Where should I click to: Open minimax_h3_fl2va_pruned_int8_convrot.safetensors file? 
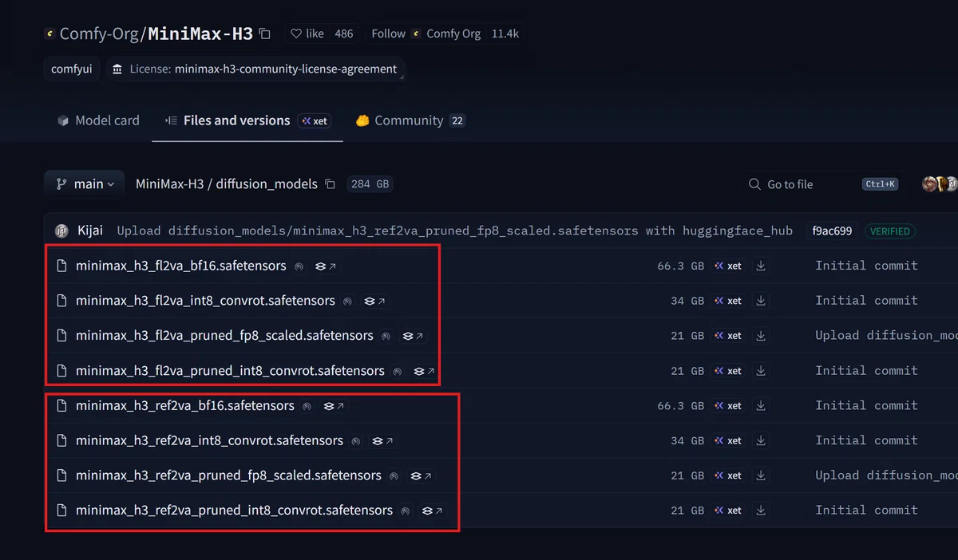pyautogui.click(x=230, y=371)
